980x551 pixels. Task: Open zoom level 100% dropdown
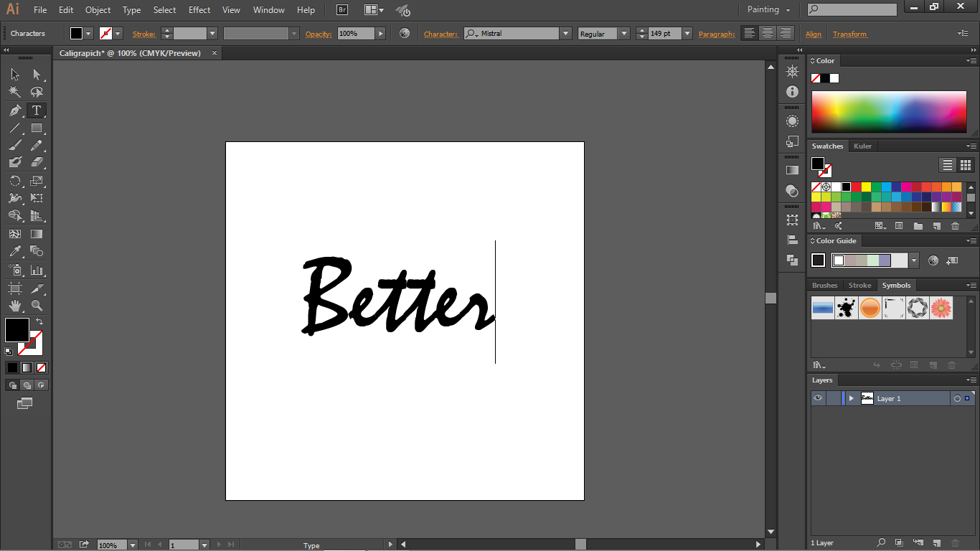tap(133, 545)
